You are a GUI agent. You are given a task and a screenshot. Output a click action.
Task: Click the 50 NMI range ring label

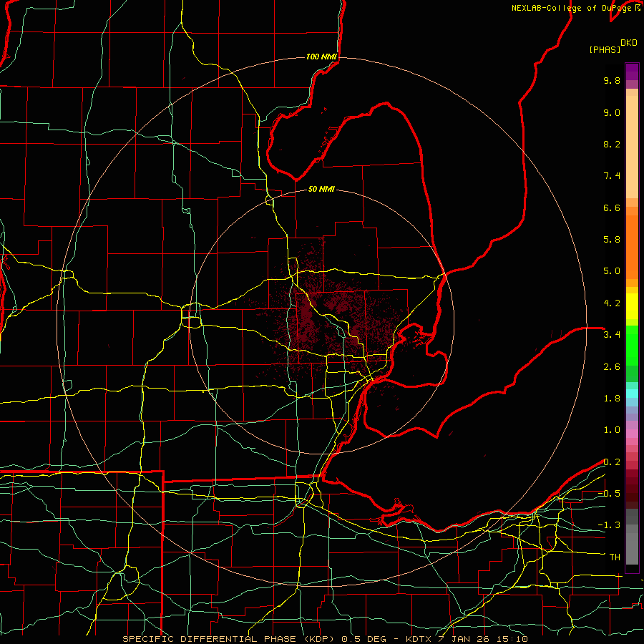point(321,189)
